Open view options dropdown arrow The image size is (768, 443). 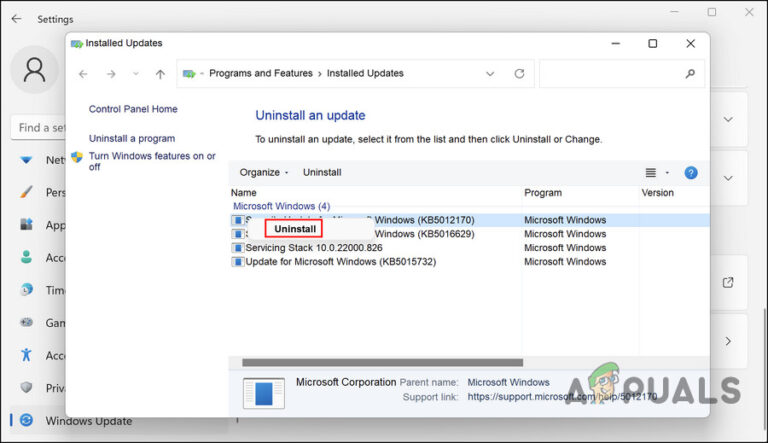pos(667,172)
